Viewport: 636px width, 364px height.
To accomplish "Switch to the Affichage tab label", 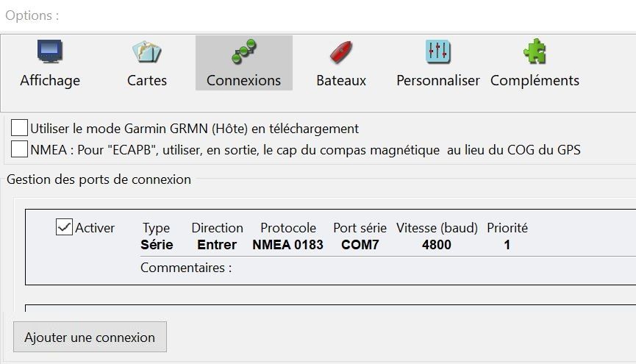I will (50, 80).
